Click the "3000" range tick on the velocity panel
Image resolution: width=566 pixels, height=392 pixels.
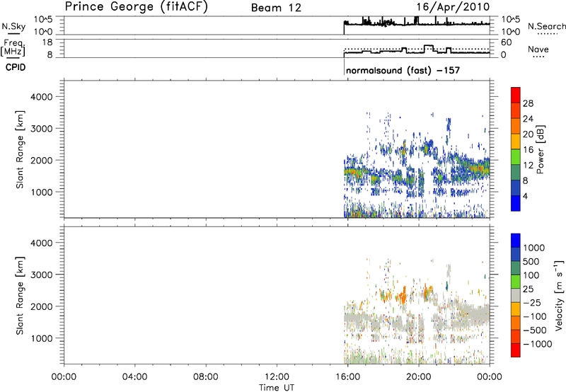(x=42, y=275)
